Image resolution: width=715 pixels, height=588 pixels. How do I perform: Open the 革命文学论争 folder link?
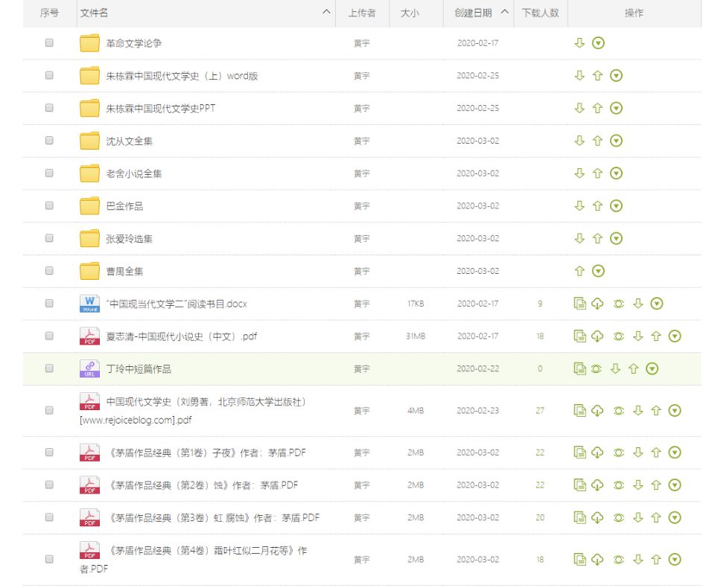tap(134, 43)
